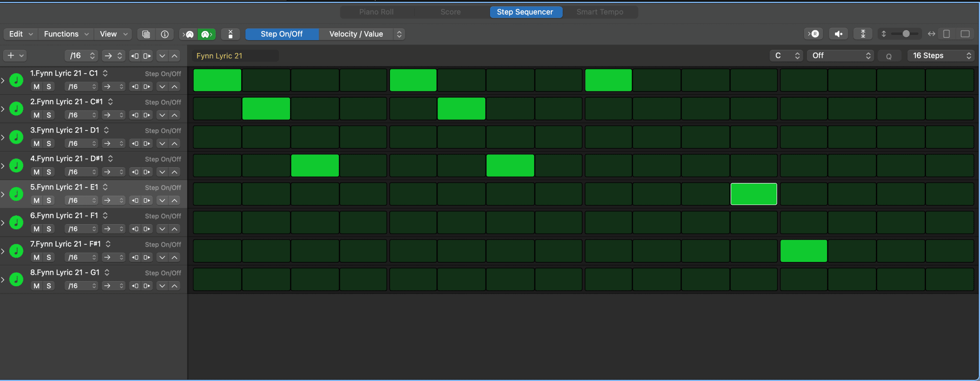Image resolution: width=980 pixels, height=381 pixels.
Task: Select the wide step width icon
Action: (965, 34)
